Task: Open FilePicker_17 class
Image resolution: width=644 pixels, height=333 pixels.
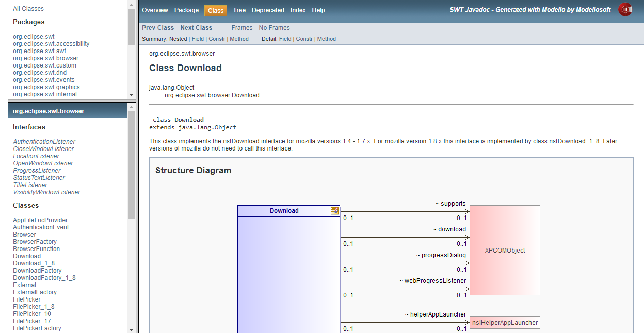Action: [x=32, y=321]
